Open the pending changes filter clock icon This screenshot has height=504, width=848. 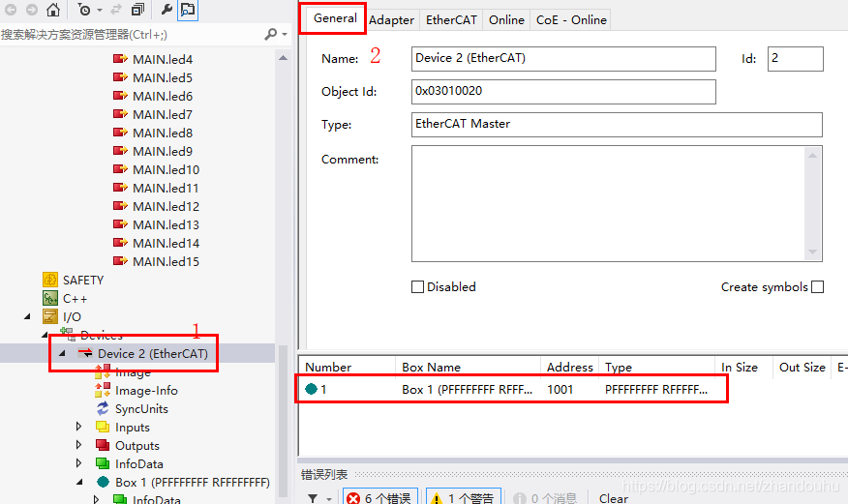pyautogui.click(x=84, y=10)
